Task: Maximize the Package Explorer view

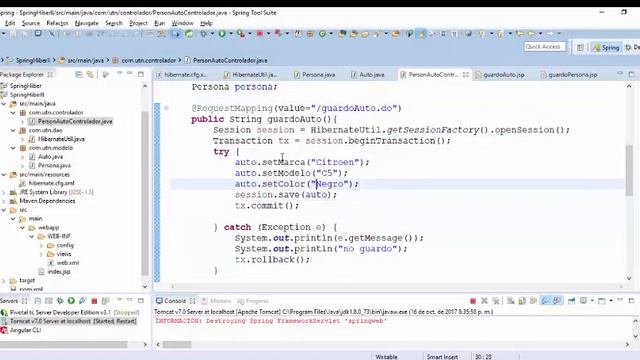Action: click(x=141, y=74)
